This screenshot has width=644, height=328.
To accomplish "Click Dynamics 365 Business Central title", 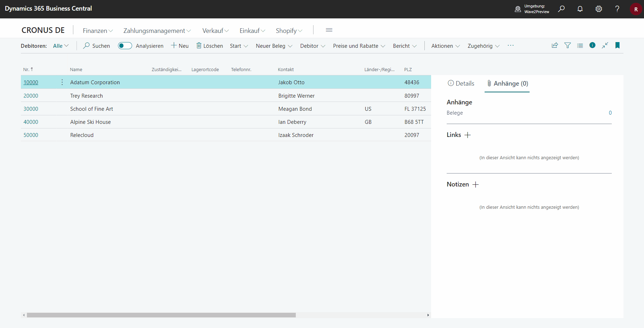I will [49, 8].
